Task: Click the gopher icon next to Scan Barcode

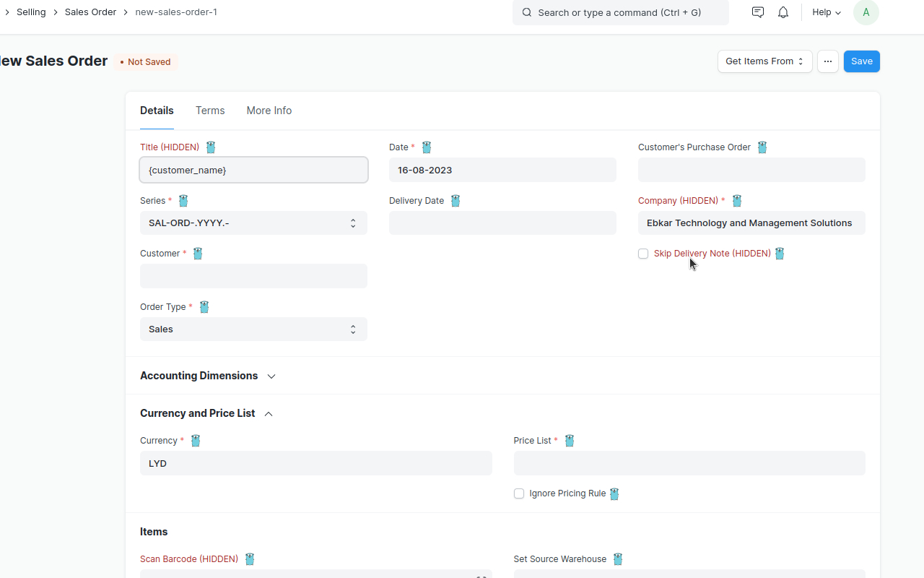Action: coord(250,559)
